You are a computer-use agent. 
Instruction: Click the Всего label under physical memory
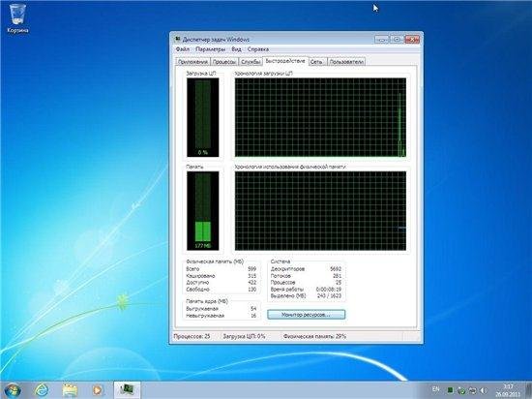point(192,268)
